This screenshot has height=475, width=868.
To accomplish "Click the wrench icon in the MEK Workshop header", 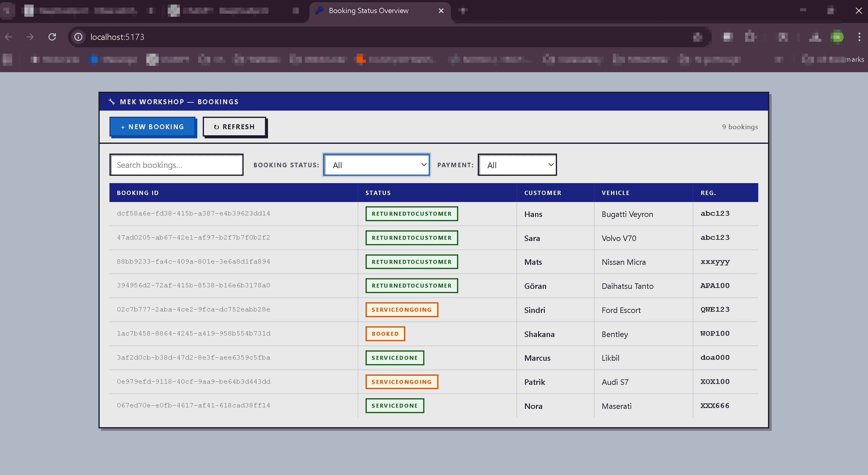I will [x=112, y=101].
